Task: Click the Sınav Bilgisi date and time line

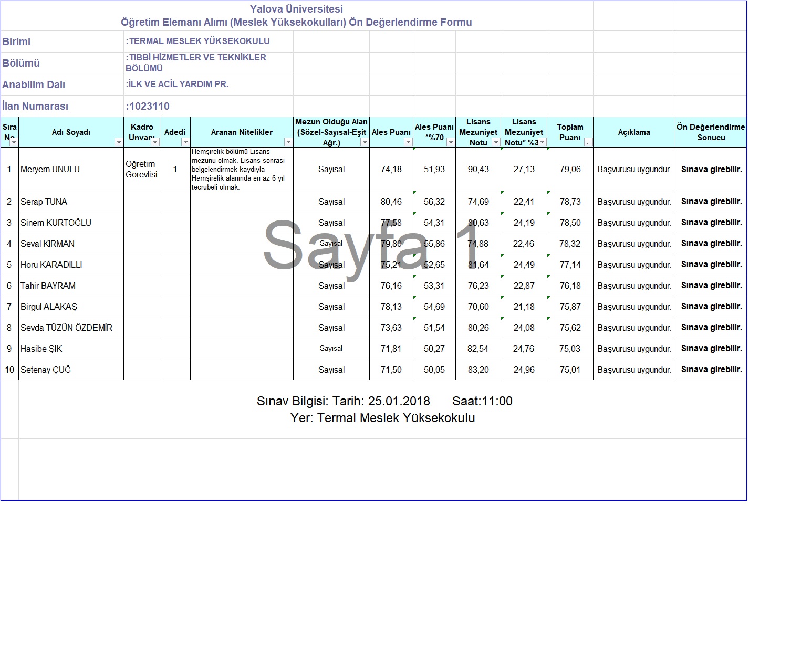Action: pos(384,401)
